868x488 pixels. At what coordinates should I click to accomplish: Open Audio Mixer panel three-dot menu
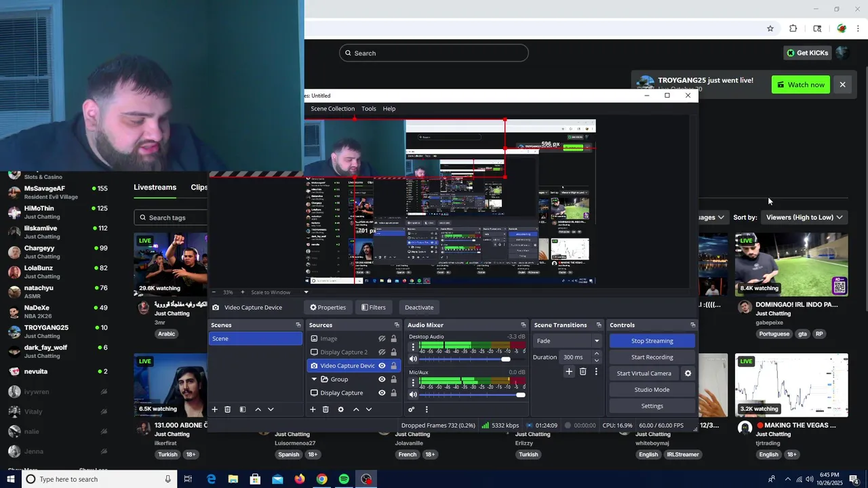point(427,409)
